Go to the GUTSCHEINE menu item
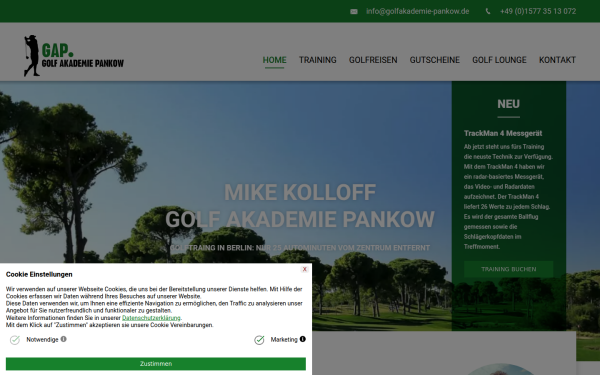Image resolution: width=600 pixels, height=375 pixels. pos(435,60)
